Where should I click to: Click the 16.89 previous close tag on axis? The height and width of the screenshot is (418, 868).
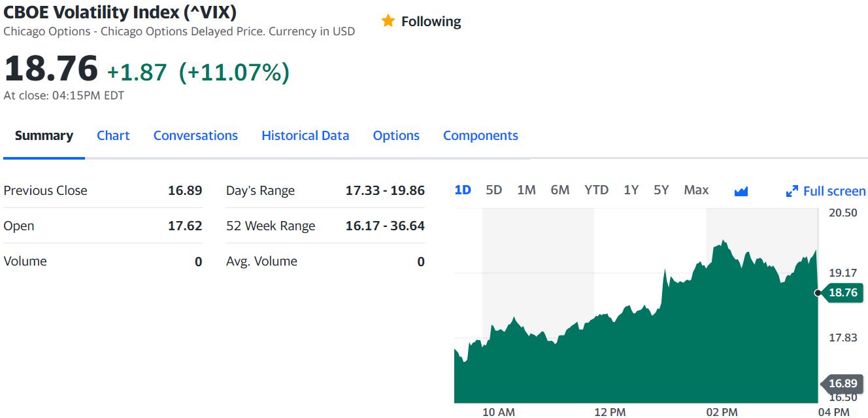point(842,383)
